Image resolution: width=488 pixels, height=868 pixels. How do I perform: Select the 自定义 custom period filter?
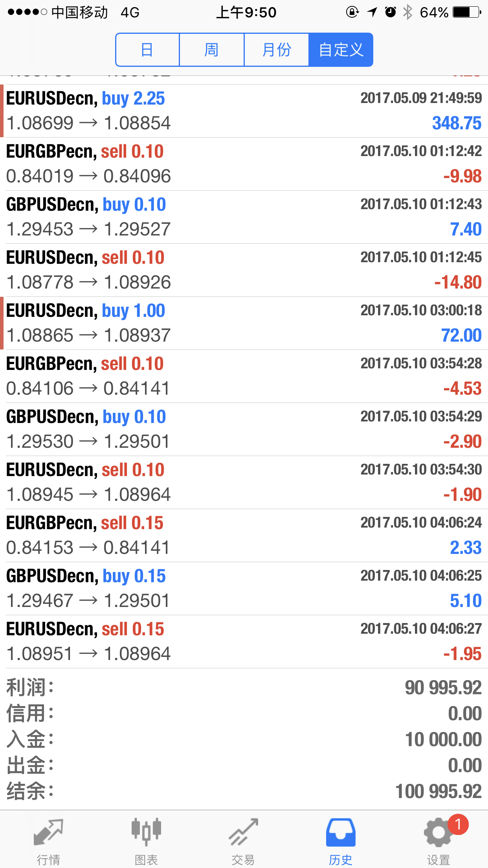341,50
